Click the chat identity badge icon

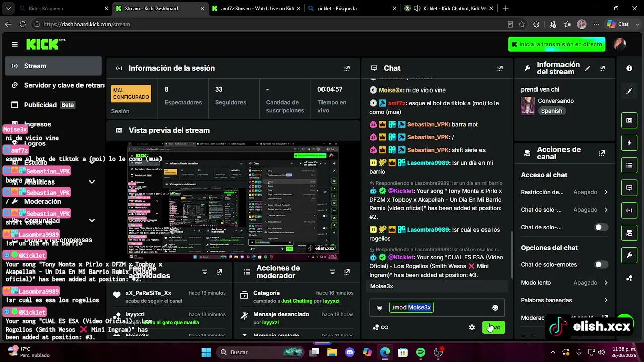click(x=379, y=308)
